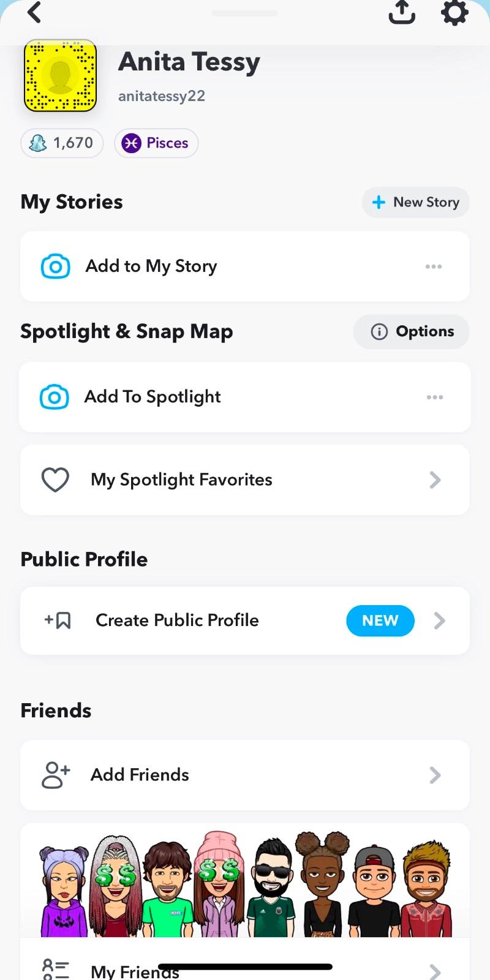The image size is (490, 980).
Task: Tap the bookmark-plus Create Public Profile icon
Action: click(58, 620)
